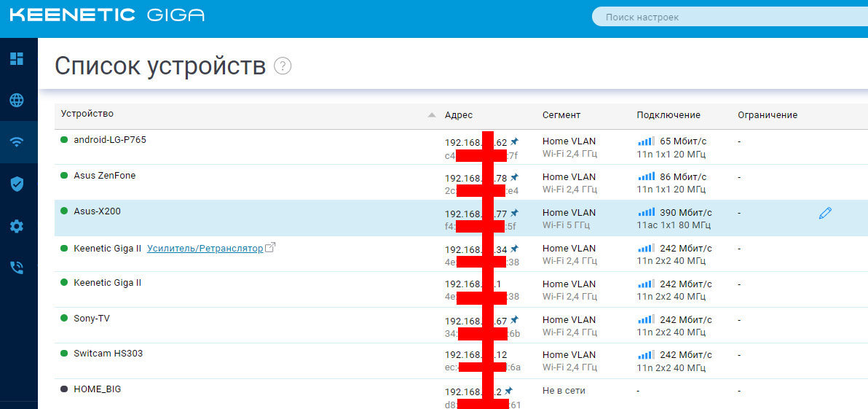The width and height of the screenshot is (868, 409).
Task: Open the Internet globe icon in sidebar
Action: coord(17,101)
